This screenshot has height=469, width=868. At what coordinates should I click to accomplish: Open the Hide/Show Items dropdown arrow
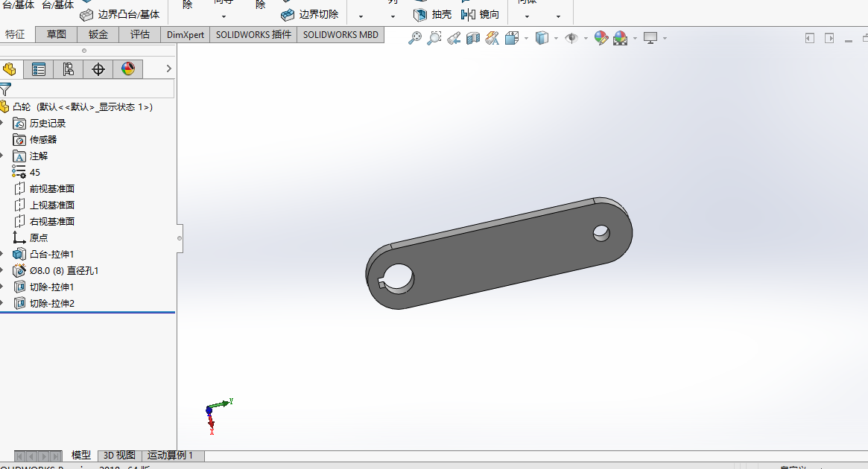(x=586, y=39)
